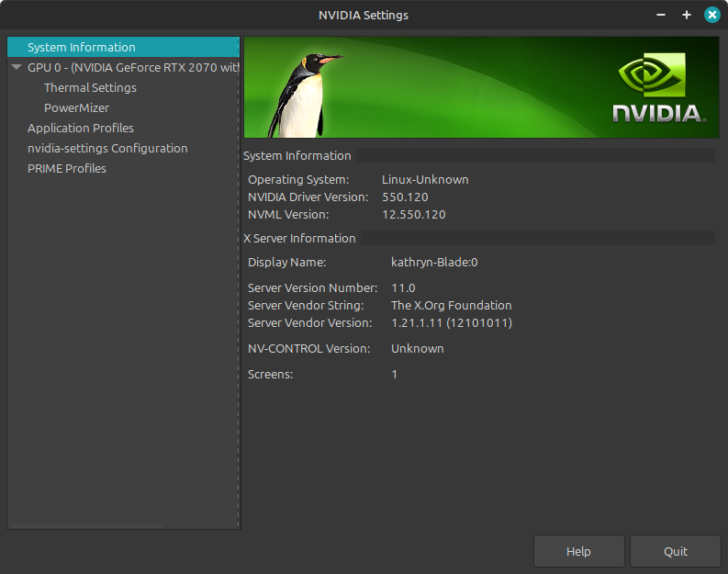Click the Screens value 1
The width and height of the screenshot is (728, 574).
click(x=394, y=375)
